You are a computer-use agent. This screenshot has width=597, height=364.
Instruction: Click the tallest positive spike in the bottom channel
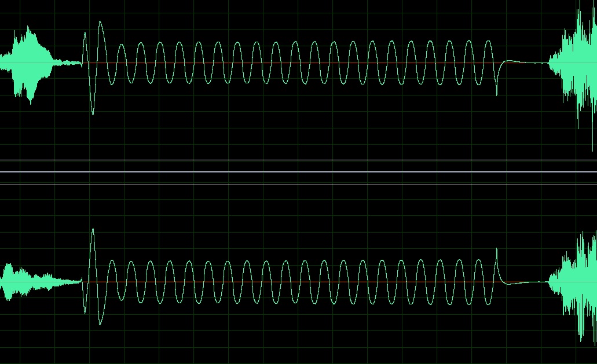click(93, 230)
